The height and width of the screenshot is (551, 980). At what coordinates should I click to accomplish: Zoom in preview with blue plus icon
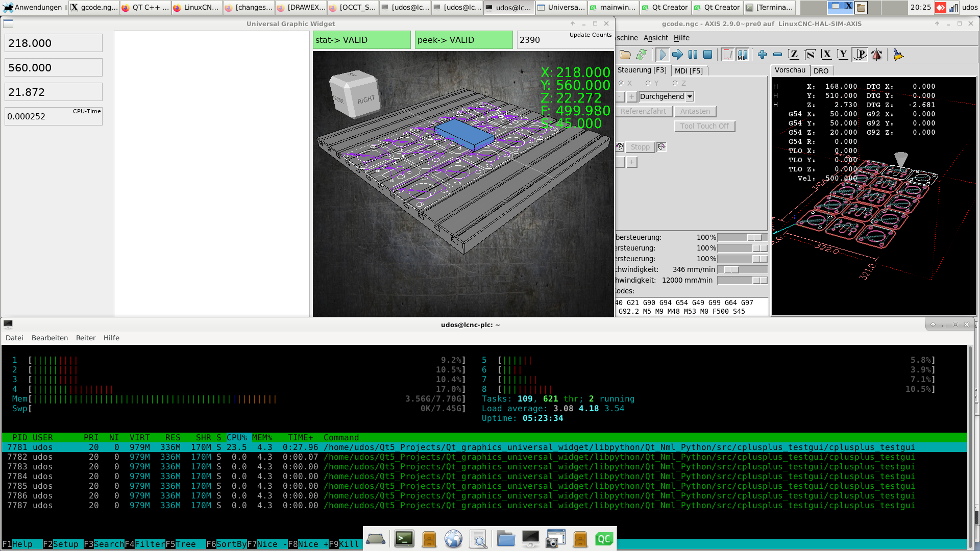[762, 55]
